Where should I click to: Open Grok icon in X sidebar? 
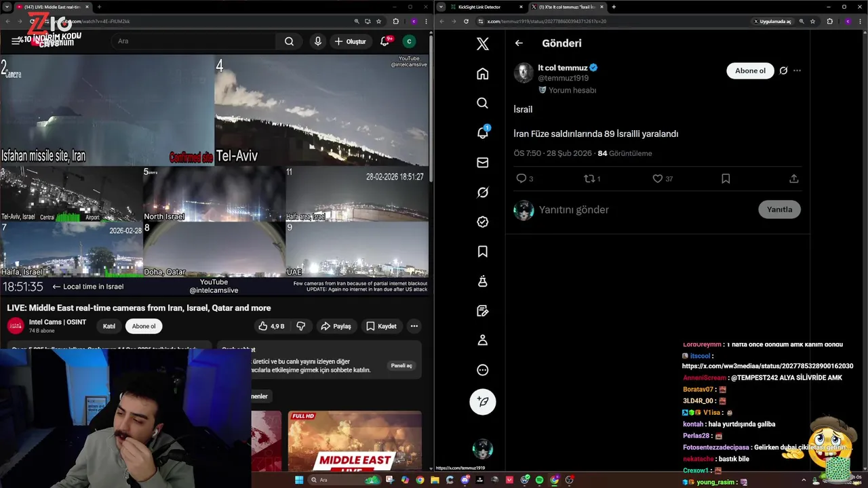point(482,192)
